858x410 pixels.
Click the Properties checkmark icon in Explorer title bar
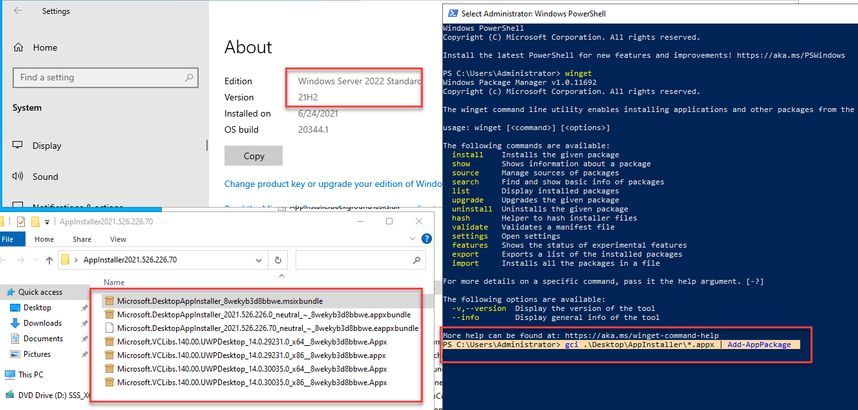click(x=21, y=222)
